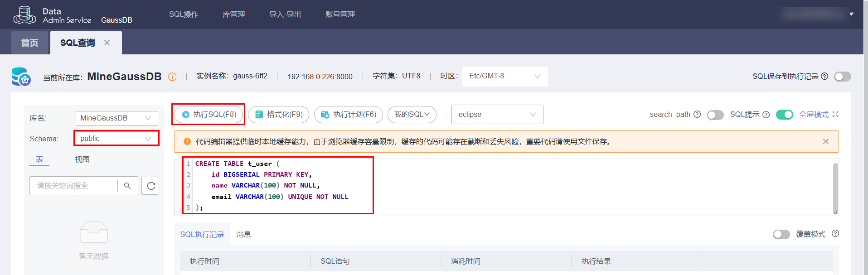Close the SQL查询 tab
The width and height of the screenshot is (868, 275).
(x=107, y=43)
